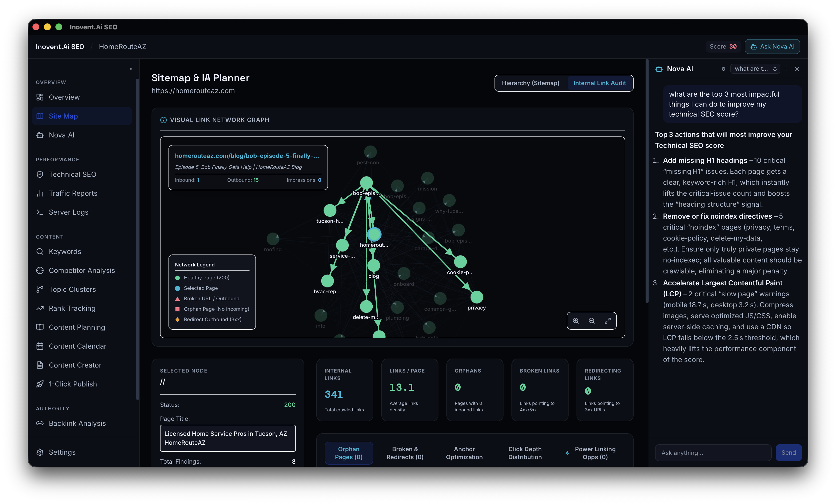Open Nova AI chat settings gear
Image resolution: width=836 pixels, height=504 pixels.
click(x=723, y=69)
